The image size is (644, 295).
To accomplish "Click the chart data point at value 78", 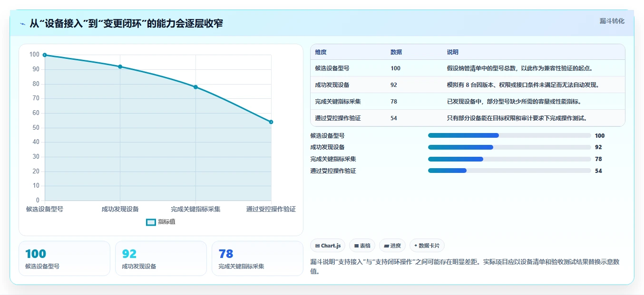I will click(195, 87).
